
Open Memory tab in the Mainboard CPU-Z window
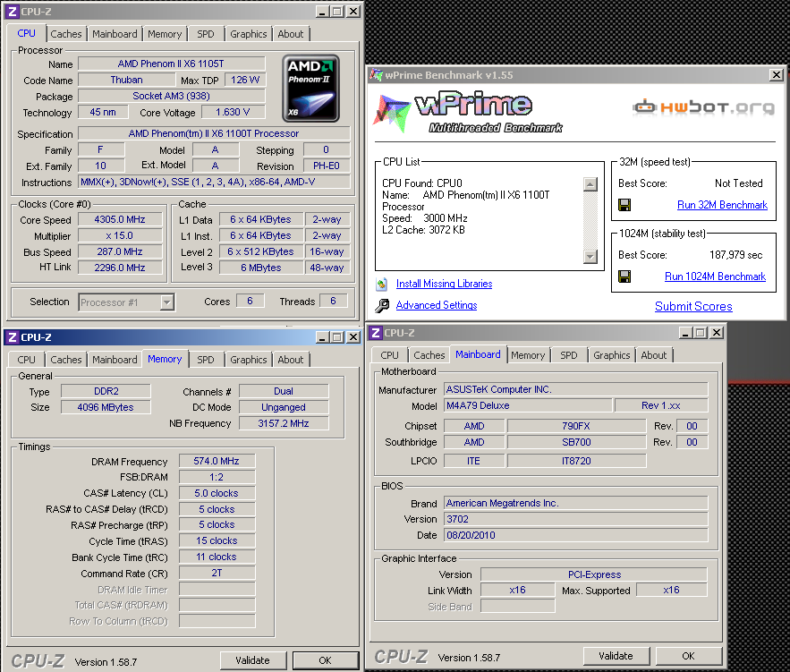[528, 355]
